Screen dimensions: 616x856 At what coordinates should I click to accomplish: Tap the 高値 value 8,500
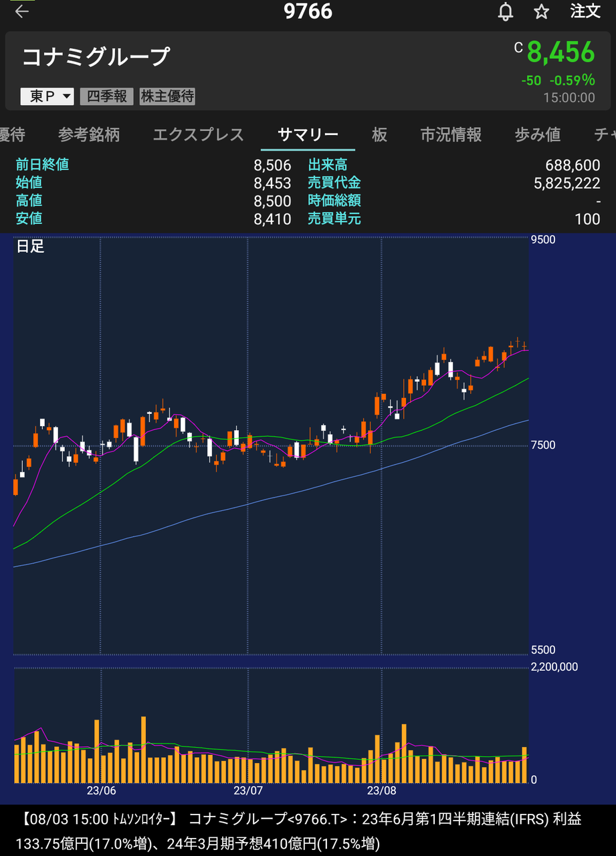tap(272, 201)
